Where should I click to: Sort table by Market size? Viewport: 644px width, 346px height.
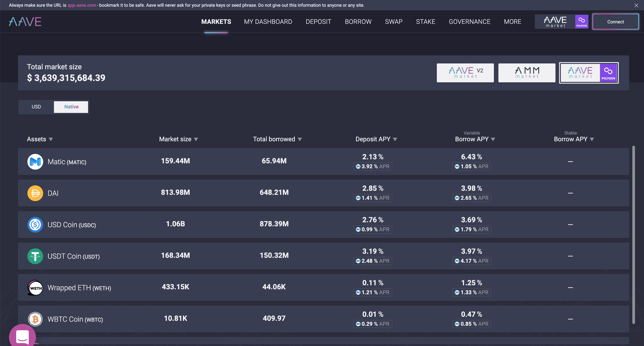tap(178, 139)
